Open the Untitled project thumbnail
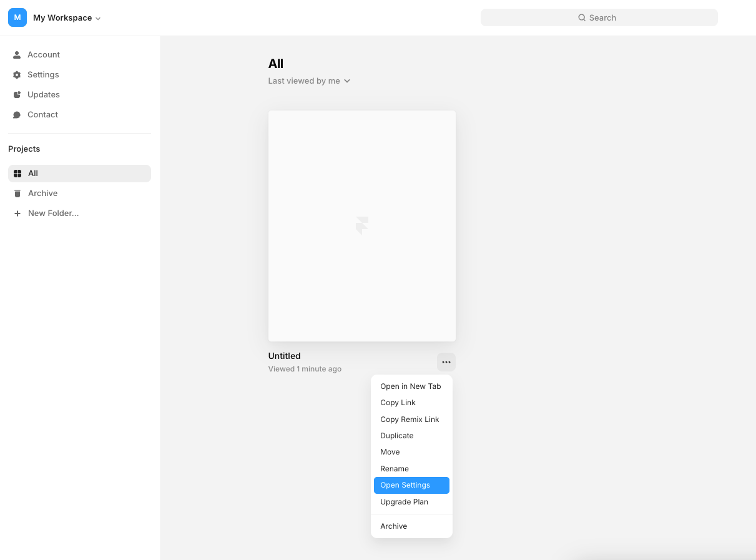This screenshot has height=560, width=756. (x=362, y=226)
